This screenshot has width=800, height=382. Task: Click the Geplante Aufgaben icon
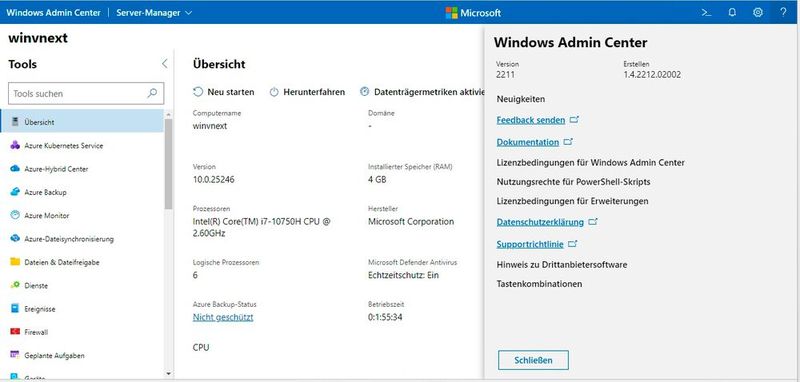point(15,355)
